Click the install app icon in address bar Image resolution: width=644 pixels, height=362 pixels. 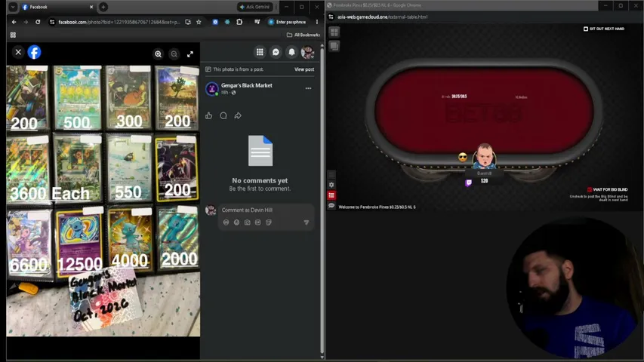pos(188,22)
